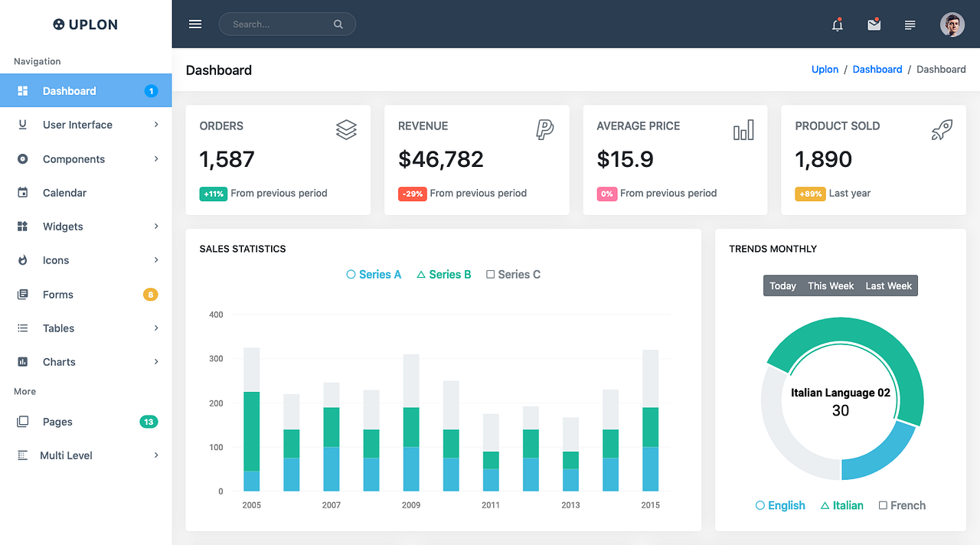Select the layers icon on Orders card
The width and height of the screenshot is (980, 545).
pos(346,129)
